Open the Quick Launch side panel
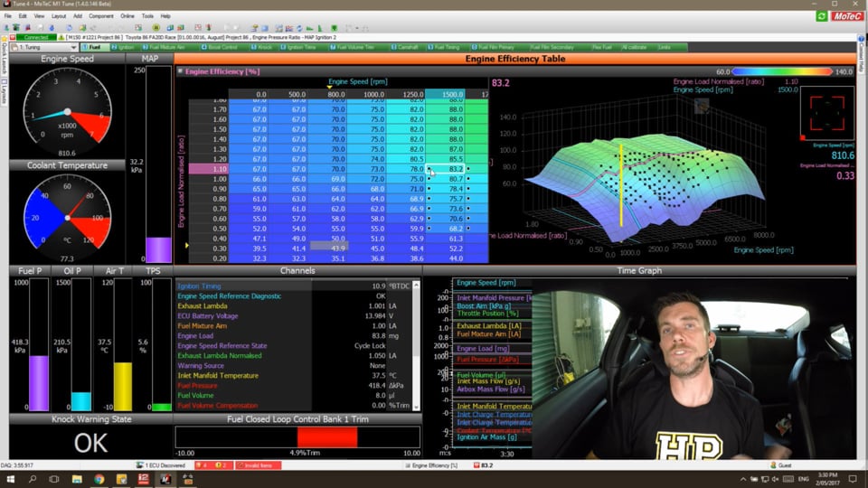The width and height of the screenshot is (868, 488). [x=4, y=61]
